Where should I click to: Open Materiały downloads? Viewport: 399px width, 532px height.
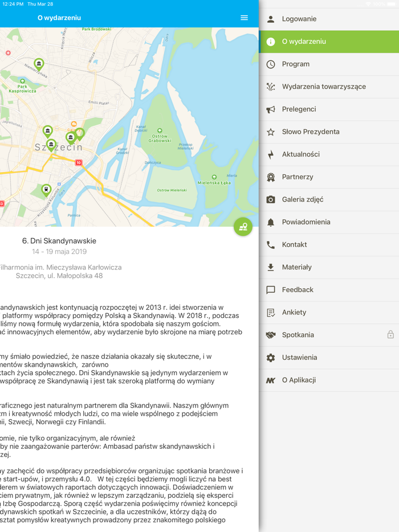pos(329,267)
